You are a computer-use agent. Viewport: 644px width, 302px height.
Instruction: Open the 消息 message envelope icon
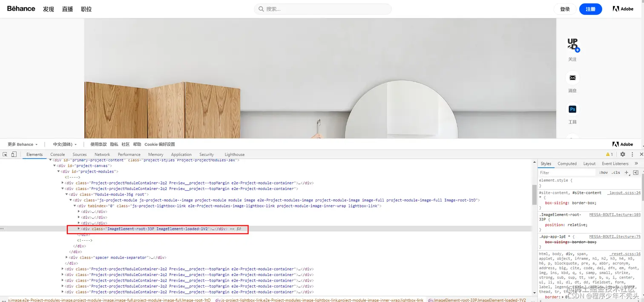coord(572,78)
